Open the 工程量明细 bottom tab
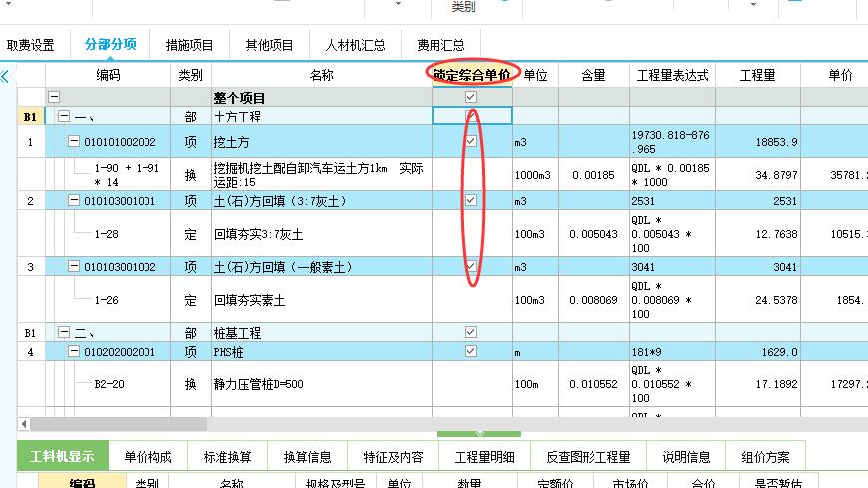 pos(485,457)
